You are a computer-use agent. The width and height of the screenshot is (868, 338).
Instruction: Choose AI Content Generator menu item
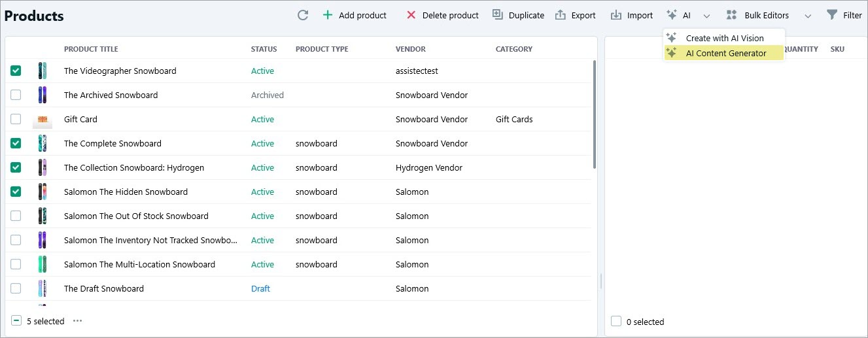pyautogui.click(x=724, y=53)
